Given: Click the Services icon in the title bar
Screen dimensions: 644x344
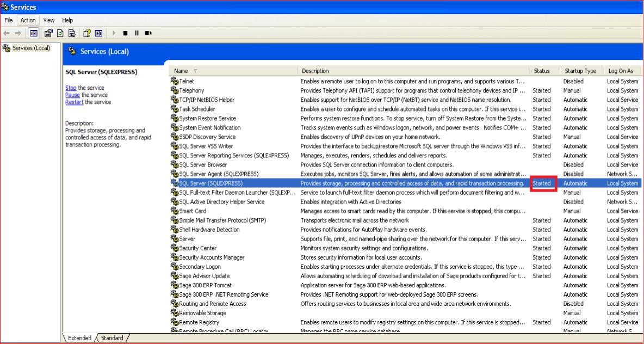Looking at the screenshot, I should 5,7.
